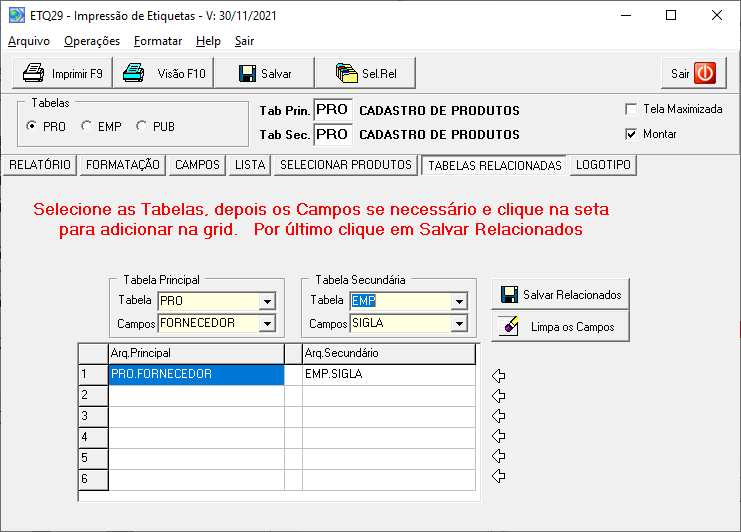Viewport: 741px width, 532px height.
Task: Click the Sel.Rel toolbar button label
Action: pos(379,74)
